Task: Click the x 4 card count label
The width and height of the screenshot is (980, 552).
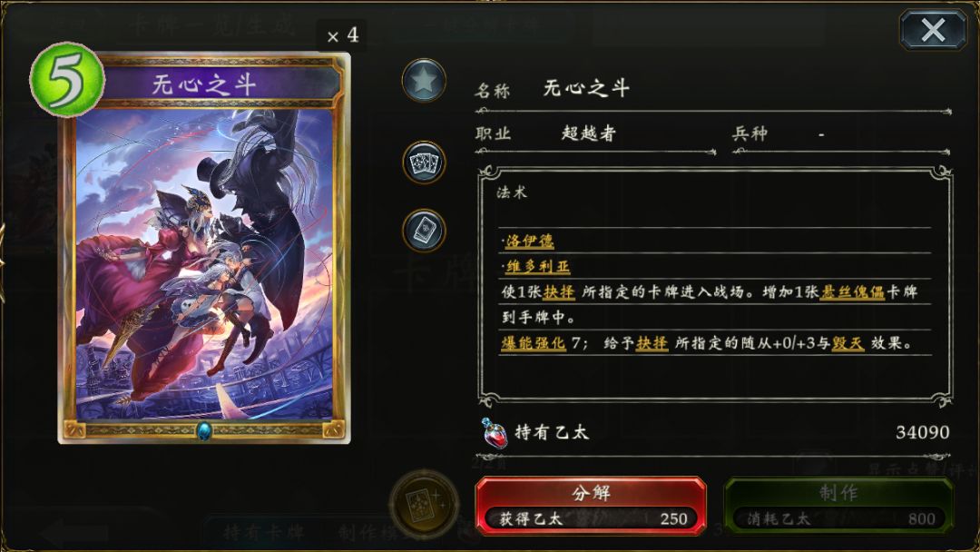Action: [x=342, y=35]
